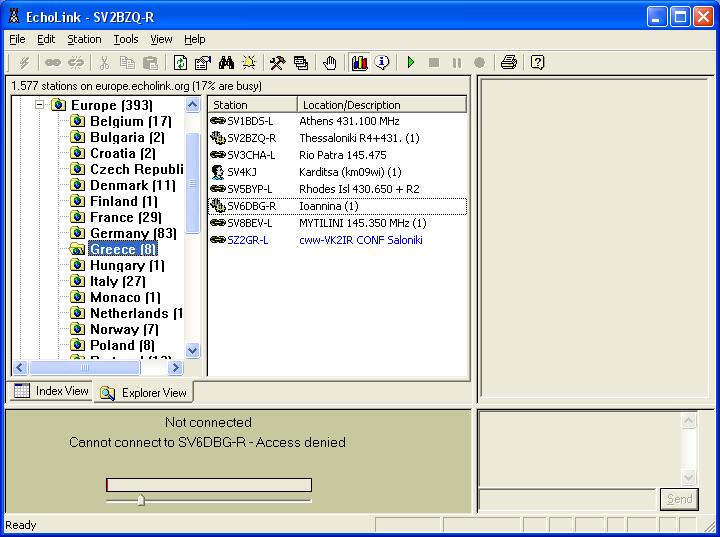This screenshot has height=537, width=720.
Task: Select Poland (8) in the tree
Action: pos(122,345)
